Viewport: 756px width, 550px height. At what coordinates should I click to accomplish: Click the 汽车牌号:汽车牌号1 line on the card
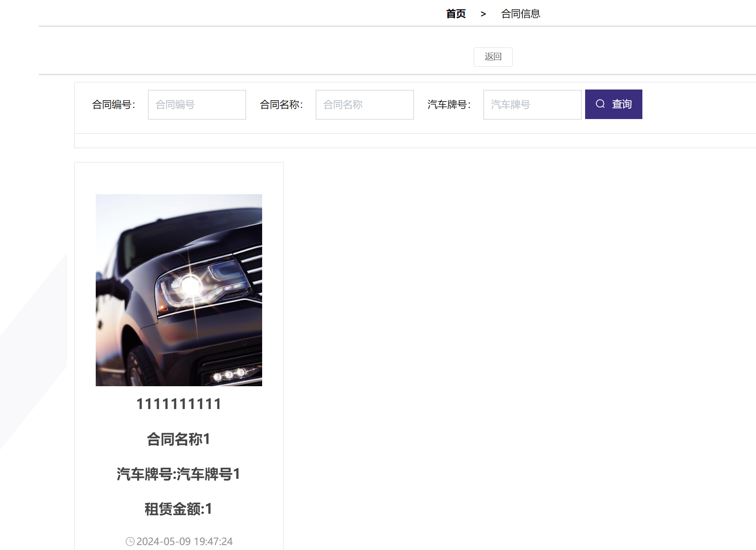[178, 474]
